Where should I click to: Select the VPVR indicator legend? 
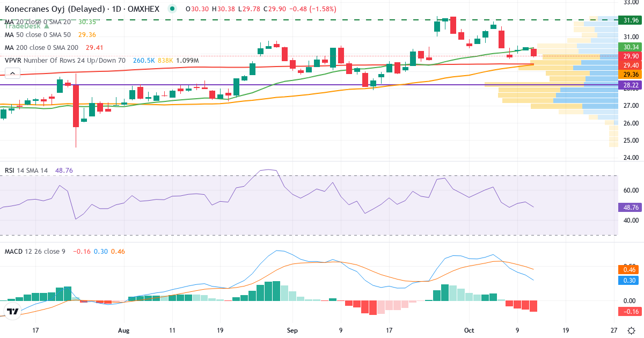tap(65, 61)
